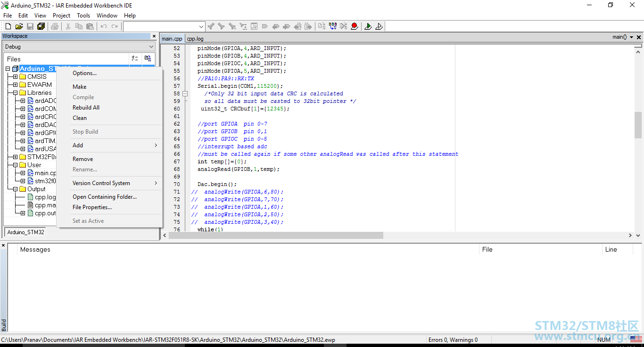Click the editor's vertical scrollbar thumb
This screenshot has width=644, height=347.
638,125
